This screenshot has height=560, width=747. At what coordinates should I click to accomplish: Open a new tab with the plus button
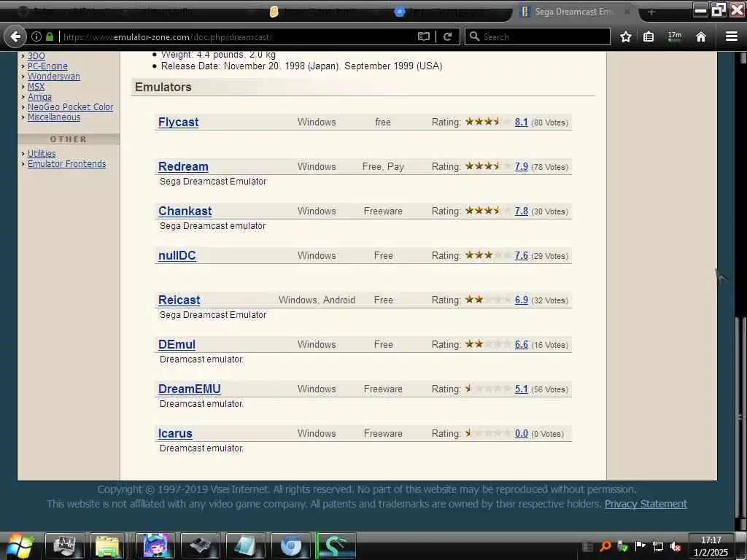point(651,12)
